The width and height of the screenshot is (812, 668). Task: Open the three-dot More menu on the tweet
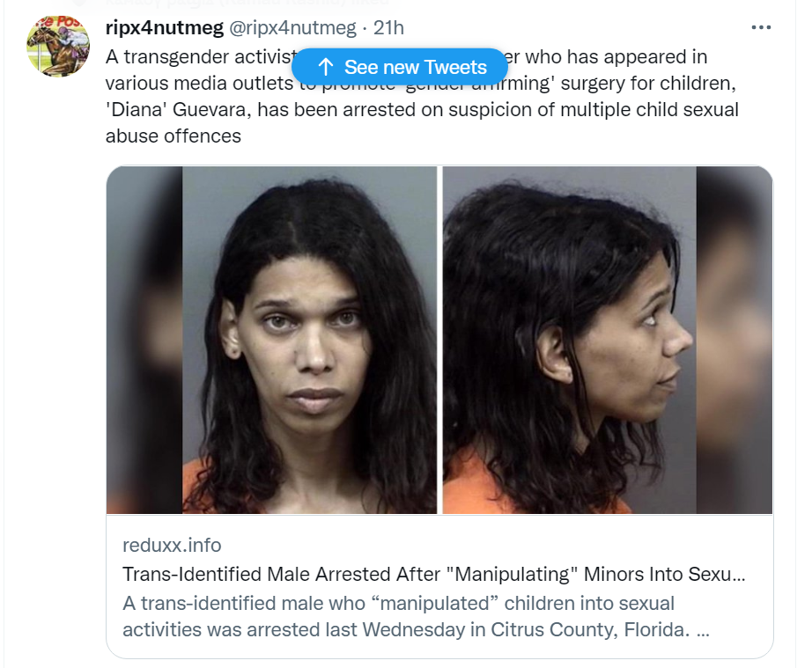pos(761,27)
